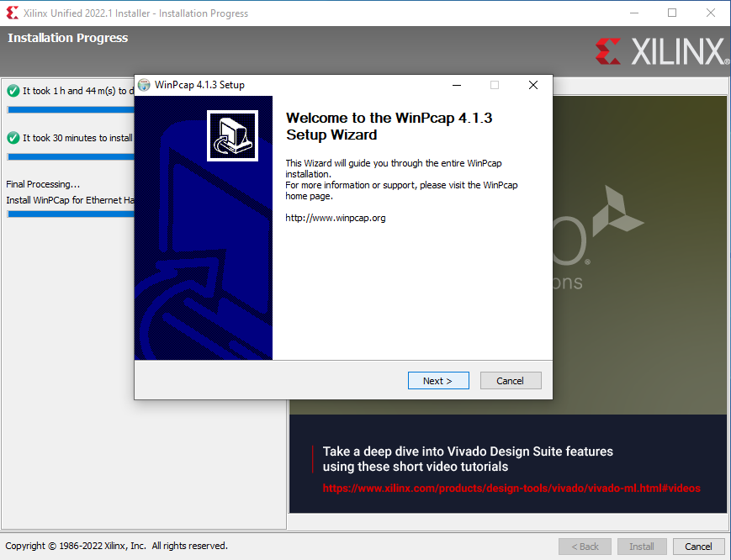This screenshot has width=731, height=560.
Task: Click the Xilinx logo in installer title bar
Action: tap(13, 13)
